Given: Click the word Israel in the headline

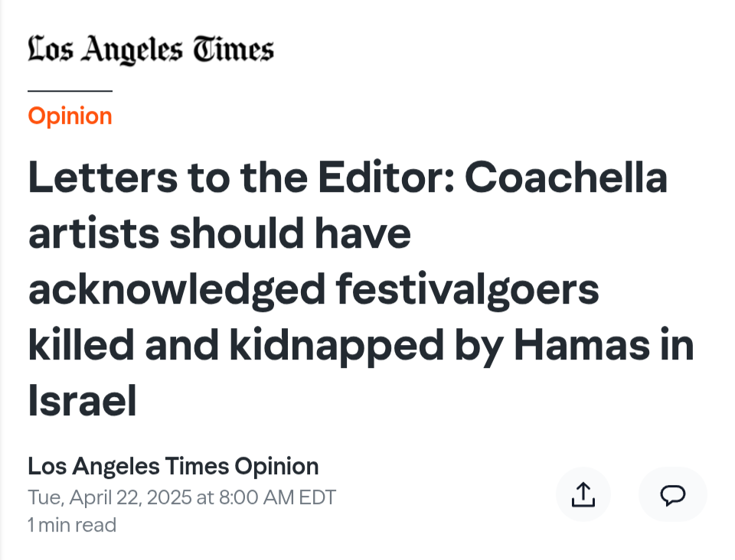Looking at the screenshot, I should [82, 401].
